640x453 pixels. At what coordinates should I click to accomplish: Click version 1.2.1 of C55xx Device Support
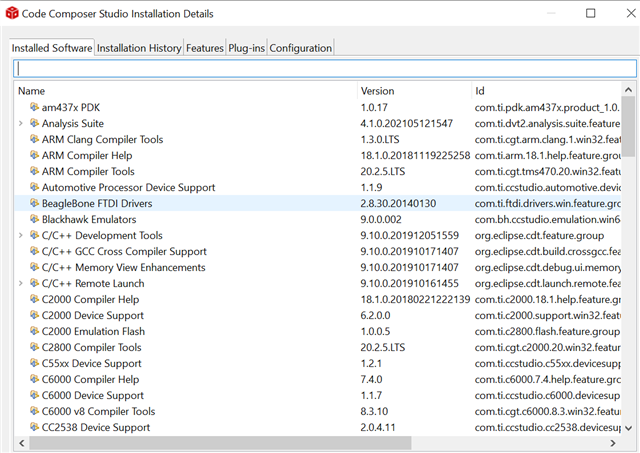[371, 363]
